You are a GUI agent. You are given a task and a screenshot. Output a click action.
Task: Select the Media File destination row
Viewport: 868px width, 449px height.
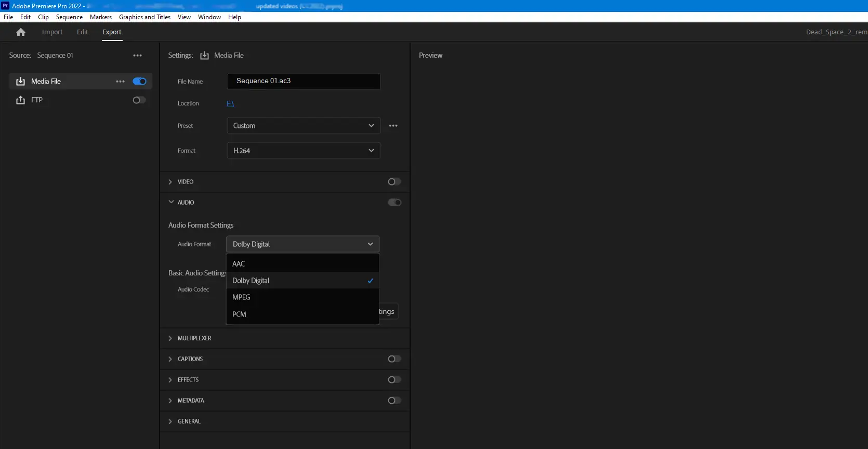click(81, 82)
